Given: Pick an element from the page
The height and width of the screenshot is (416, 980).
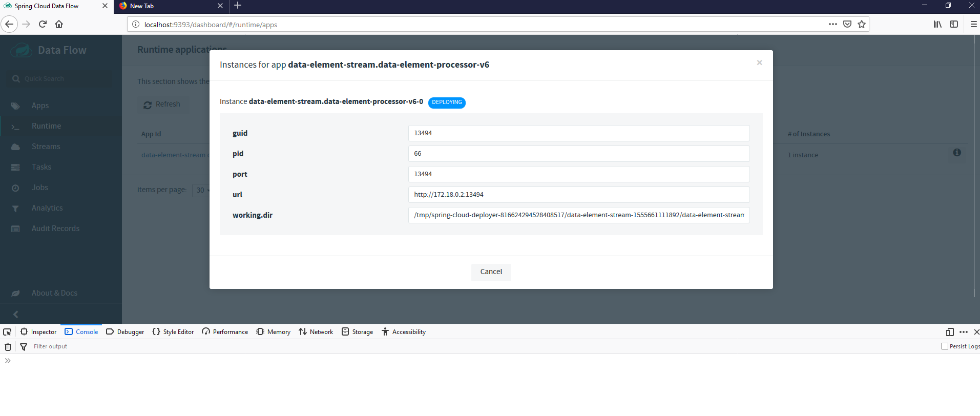Looking at the screenshot, I should coord(7,332).
